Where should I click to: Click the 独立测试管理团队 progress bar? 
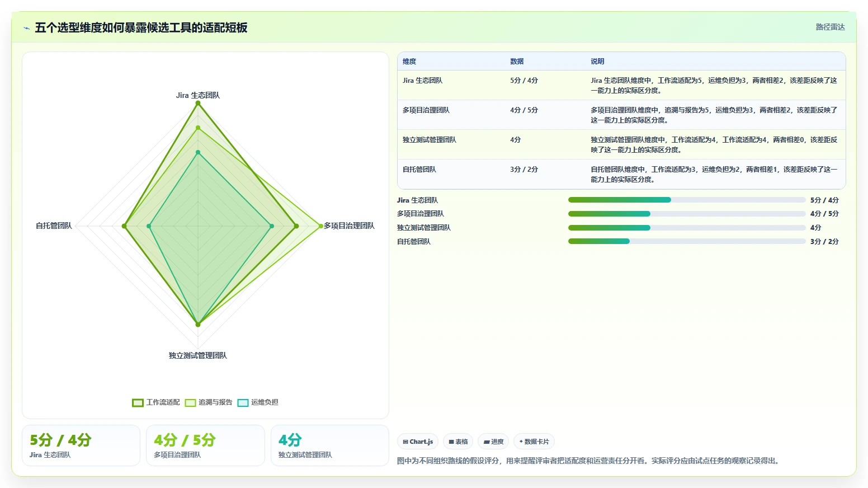[687, 228]
